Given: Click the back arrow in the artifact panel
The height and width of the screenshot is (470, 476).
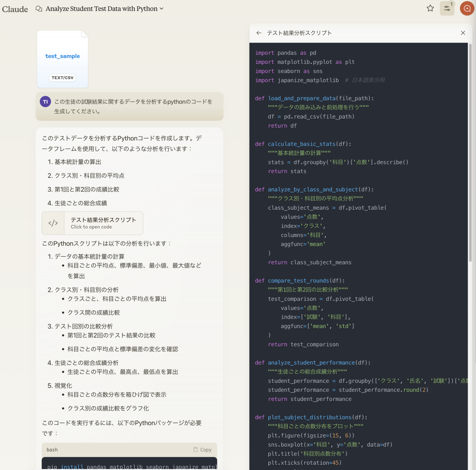Looking at the screenshot, I should [259, 33].
